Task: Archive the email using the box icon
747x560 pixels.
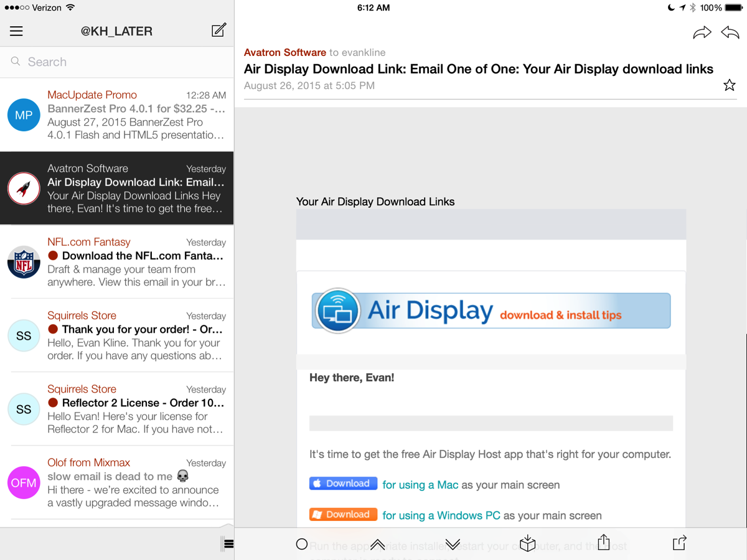Action: (x=527, y=543)
